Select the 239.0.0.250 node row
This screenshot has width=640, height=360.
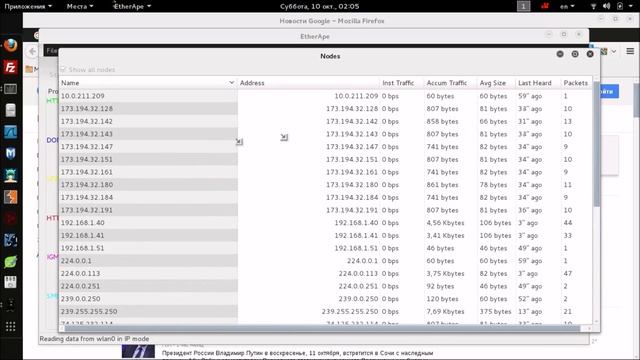coord(325,298)
